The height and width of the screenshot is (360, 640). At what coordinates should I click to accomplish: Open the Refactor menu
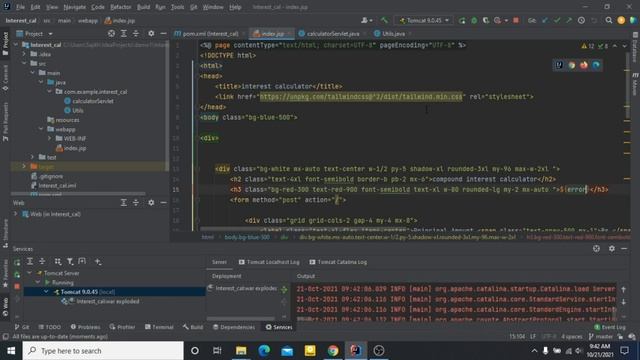pos(121,7)
